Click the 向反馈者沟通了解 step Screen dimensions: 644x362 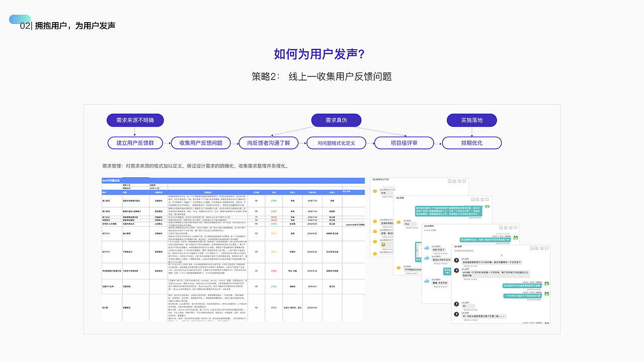click(268, 143)
